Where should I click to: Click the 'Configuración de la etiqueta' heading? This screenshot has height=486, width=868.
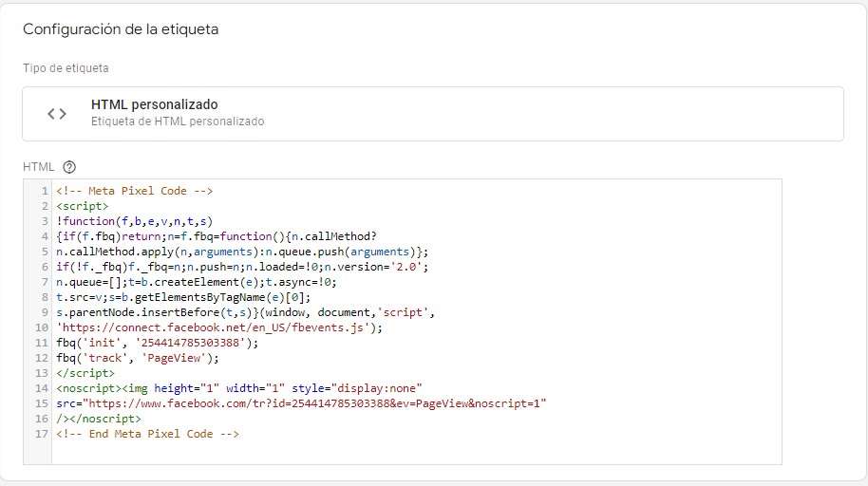[x=121, y=29]
